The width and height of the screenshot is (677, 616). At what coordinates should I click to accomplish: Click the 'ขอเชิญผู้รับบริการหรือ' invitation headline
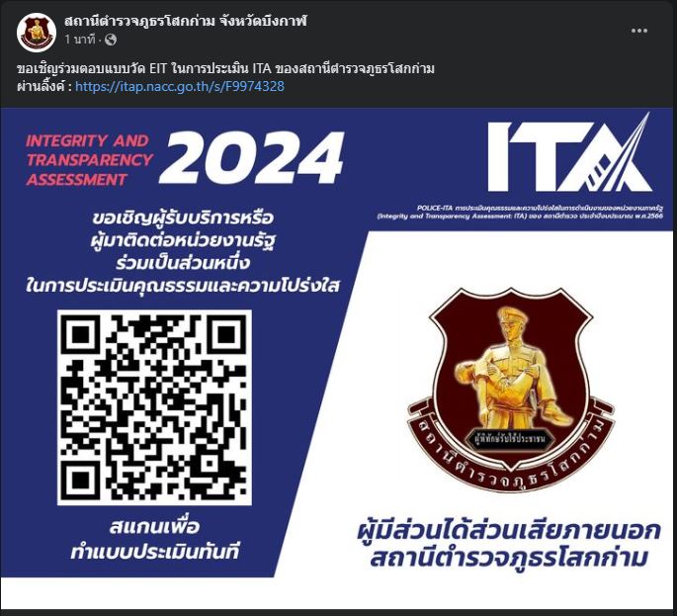coord(183,218)
